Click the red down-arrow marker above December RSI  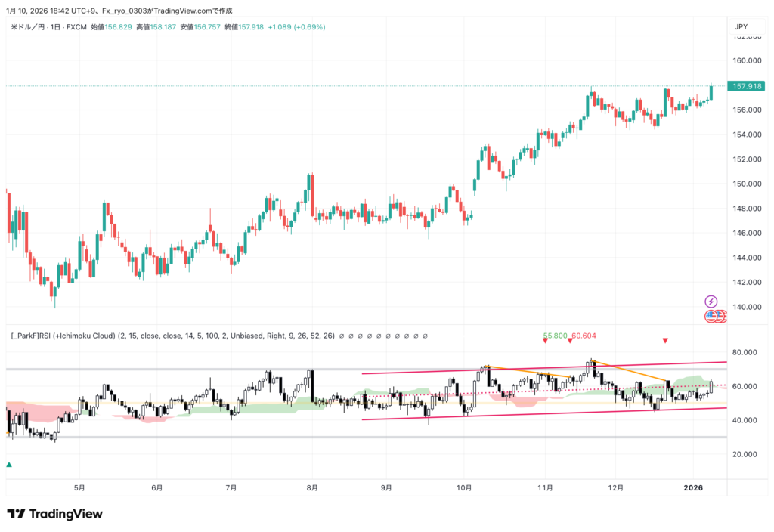(x=665, y=341)
